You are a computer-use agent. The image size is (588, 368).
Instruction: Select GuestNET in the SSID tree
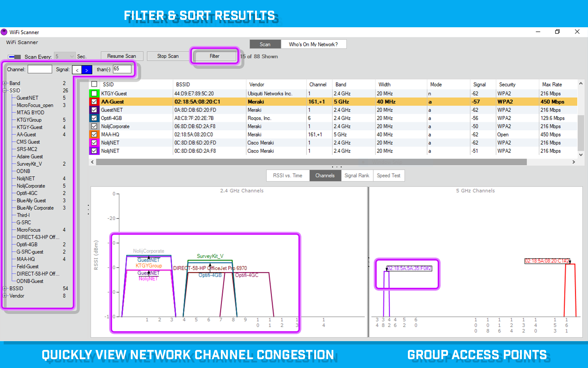(28, 98)
